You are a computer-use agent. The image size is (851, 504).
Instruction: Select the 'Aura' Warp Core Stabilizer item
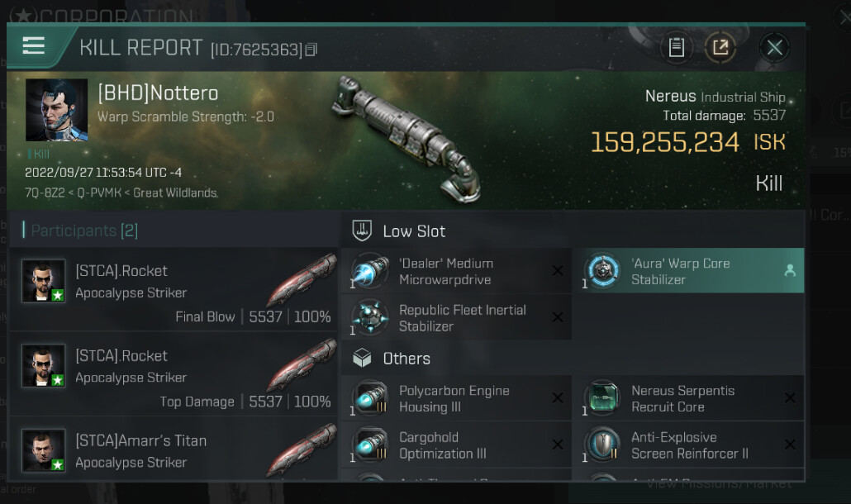[680, 271]
